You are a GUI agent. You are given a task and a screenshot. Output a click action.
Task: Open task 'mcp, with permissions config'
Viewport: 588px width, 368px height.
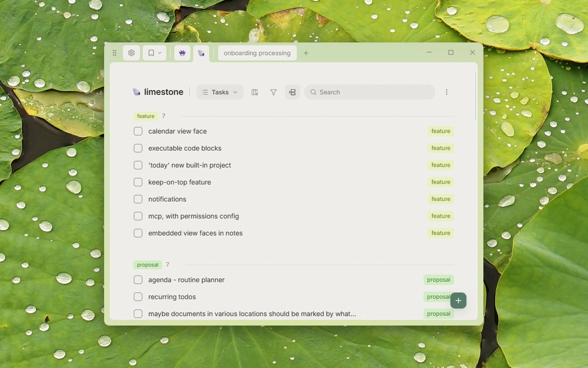click(194, 216)
